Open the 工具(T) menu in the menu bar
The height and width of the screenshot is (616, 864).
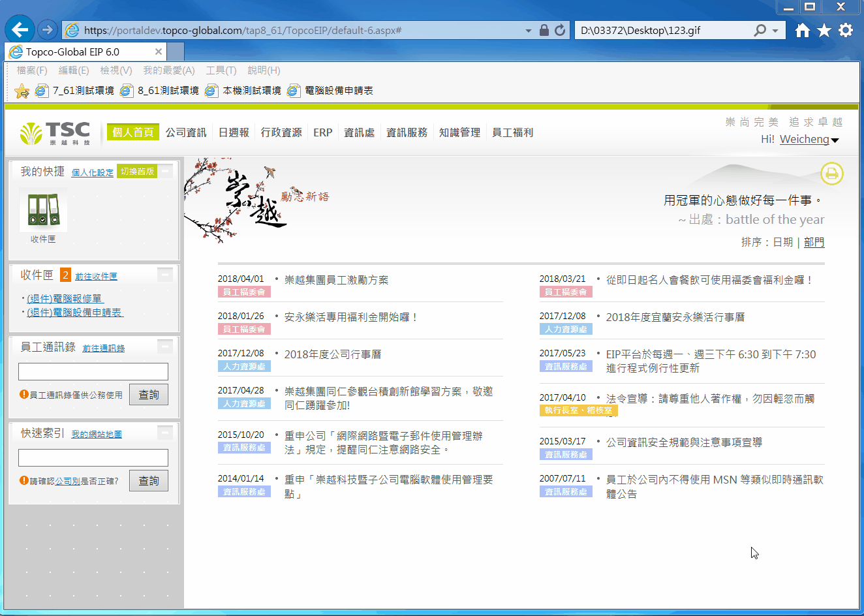[221, 70]
